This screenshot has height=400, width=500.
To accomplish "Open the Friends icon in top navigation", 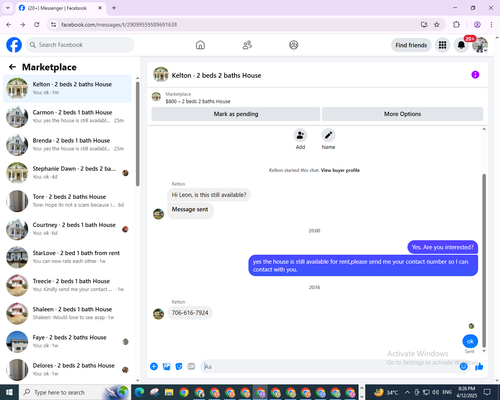I will tap(247, 45).
